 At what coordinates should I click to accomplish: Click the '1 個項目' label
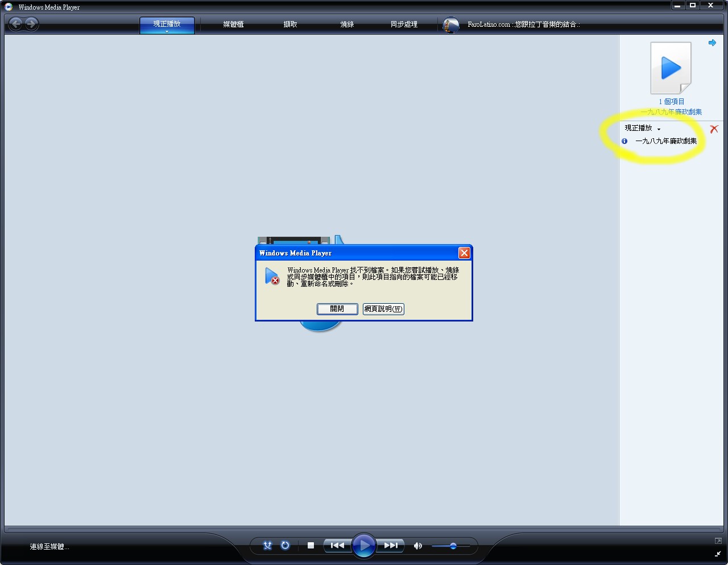[x=672, y=102]
